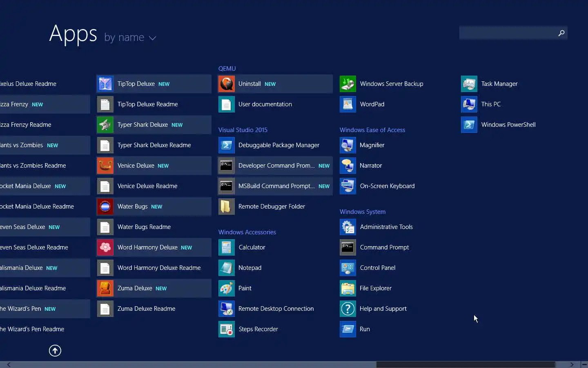Open Word Harmony Deluxe icon
This screenshot has width=588, height=368.
click(x=105, y=247)
